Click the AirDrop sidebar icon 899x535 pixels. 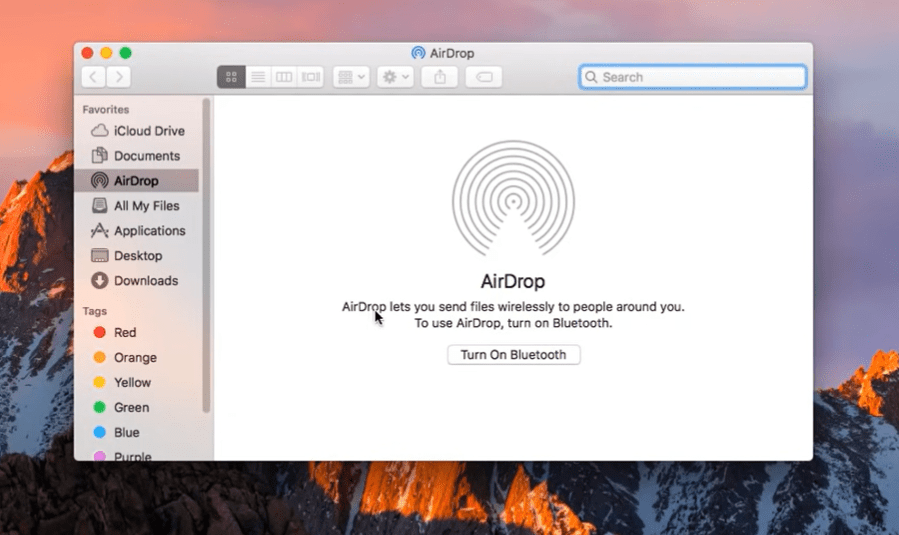[100, 181]
